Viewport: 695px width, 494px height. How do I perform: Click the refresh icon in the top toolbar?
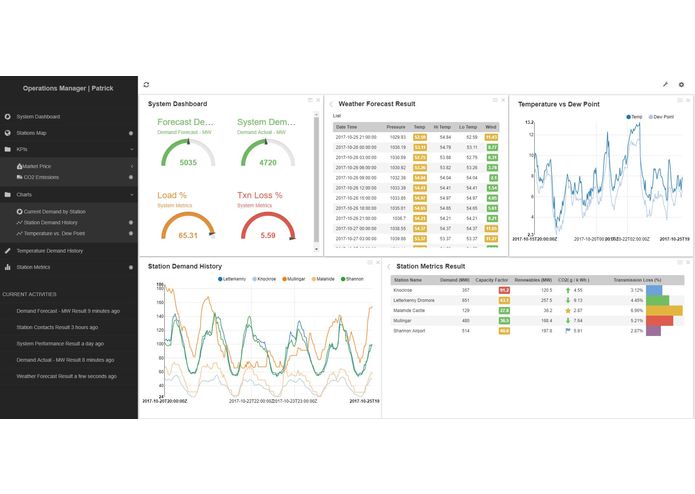(146, 85)
